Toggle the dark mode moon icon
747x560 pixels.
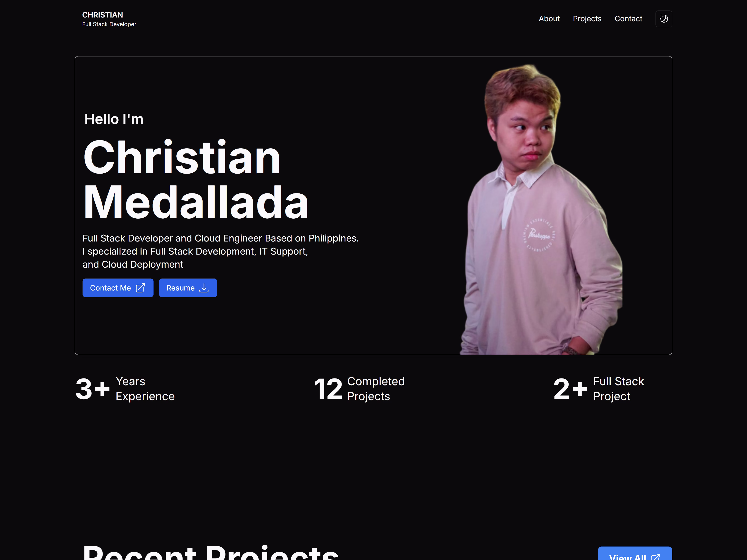point(664,19)
